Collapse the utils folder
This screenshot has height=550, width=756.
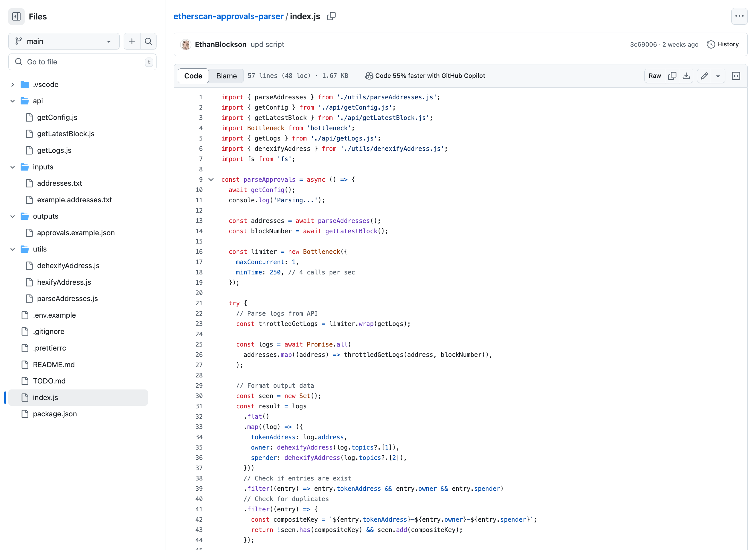13,249
